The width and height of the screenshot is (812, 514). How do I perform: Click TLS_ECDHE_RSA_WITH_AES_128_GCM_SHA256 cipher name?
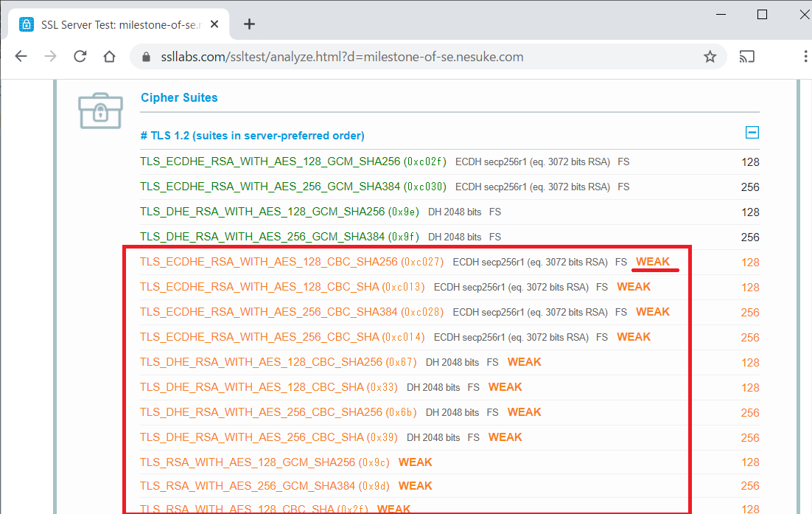[x=270, y=162]
